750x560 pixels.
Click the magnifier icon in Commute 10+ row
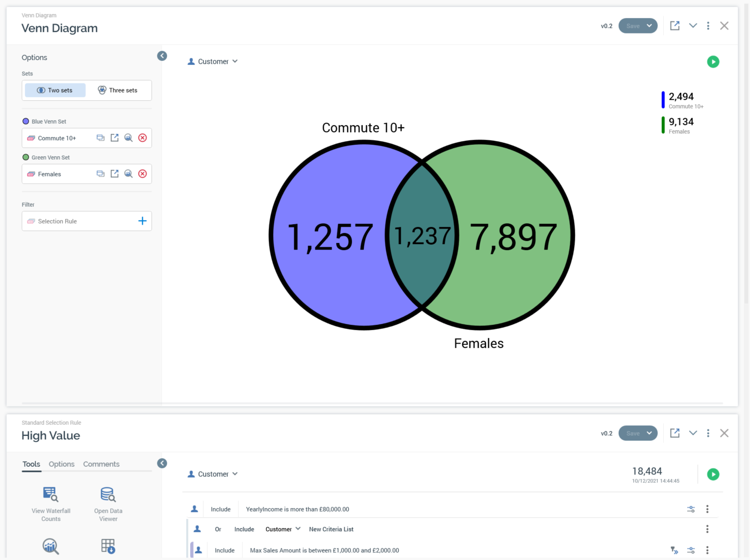click(128, 138)
